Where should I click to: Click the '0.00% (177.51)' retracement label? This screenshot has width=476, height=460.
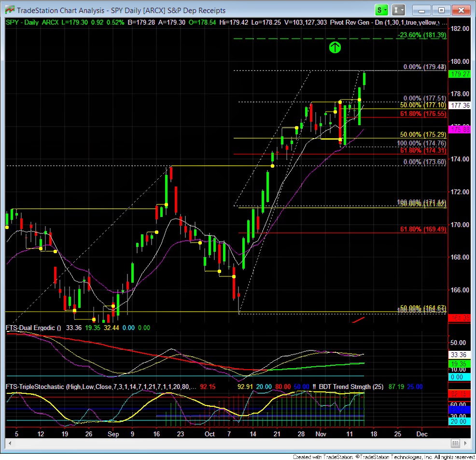click(425, 98)
